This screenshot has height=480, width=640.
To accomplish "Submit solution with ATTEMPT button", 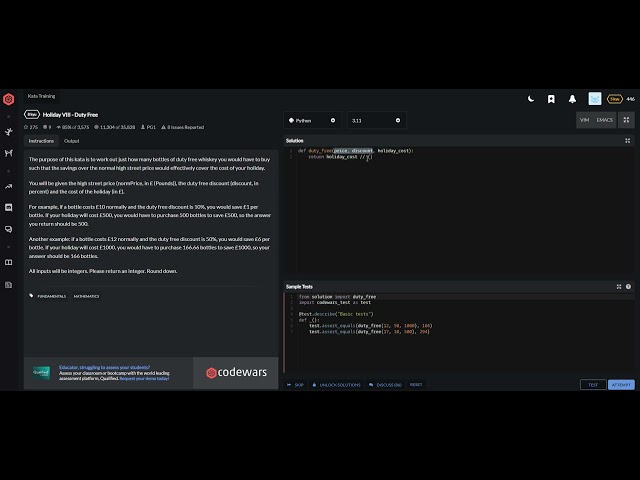I will [621, 384].
